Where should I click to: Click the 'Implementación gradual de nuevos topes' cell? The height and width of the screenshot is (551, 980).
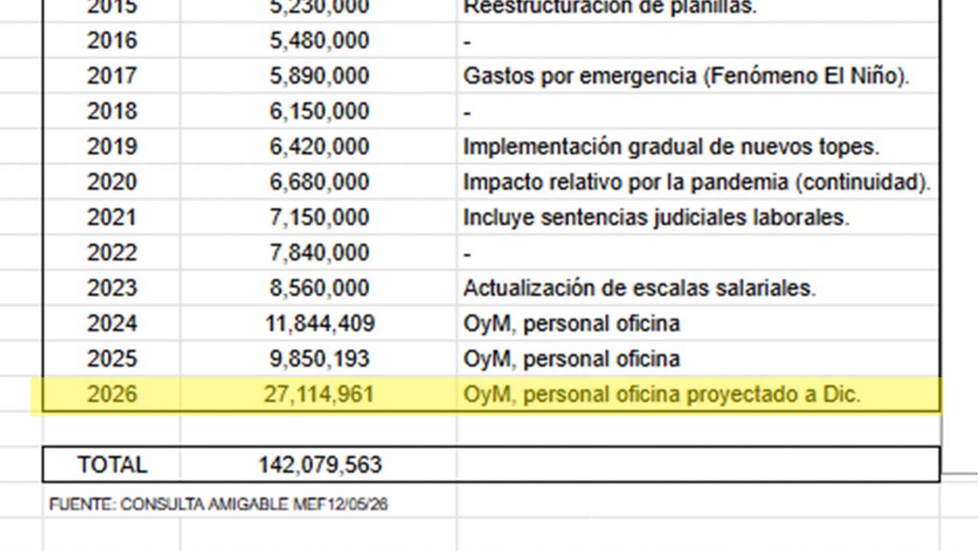tap(698, 146)
